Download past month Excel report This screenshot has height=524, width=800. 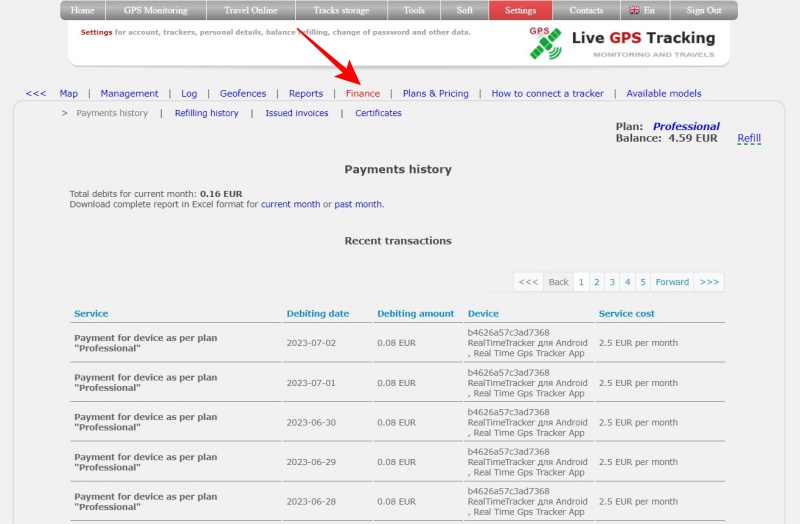[x=358, y=205]
